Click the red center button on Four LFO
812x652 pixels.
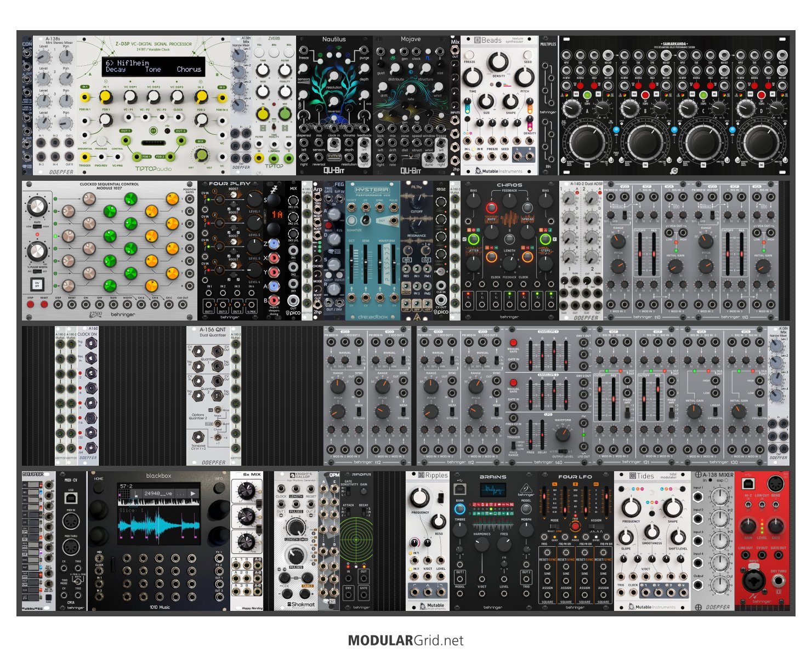coord(575,526)
